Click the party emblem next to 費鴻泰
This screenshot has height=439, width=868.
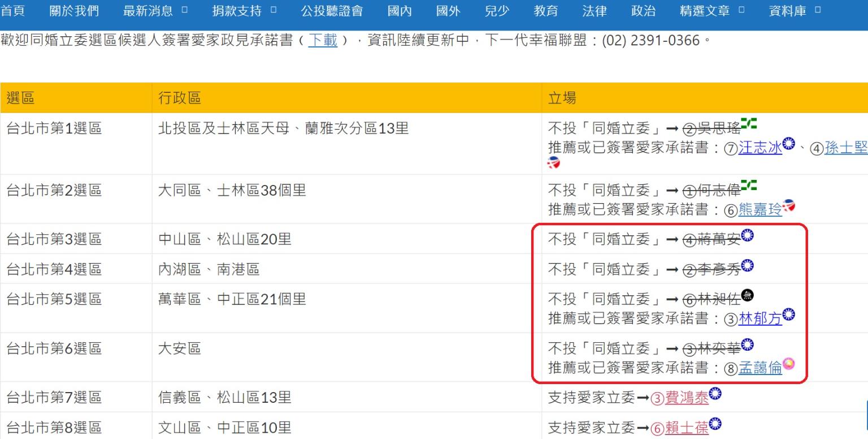[x=715, y=394]
